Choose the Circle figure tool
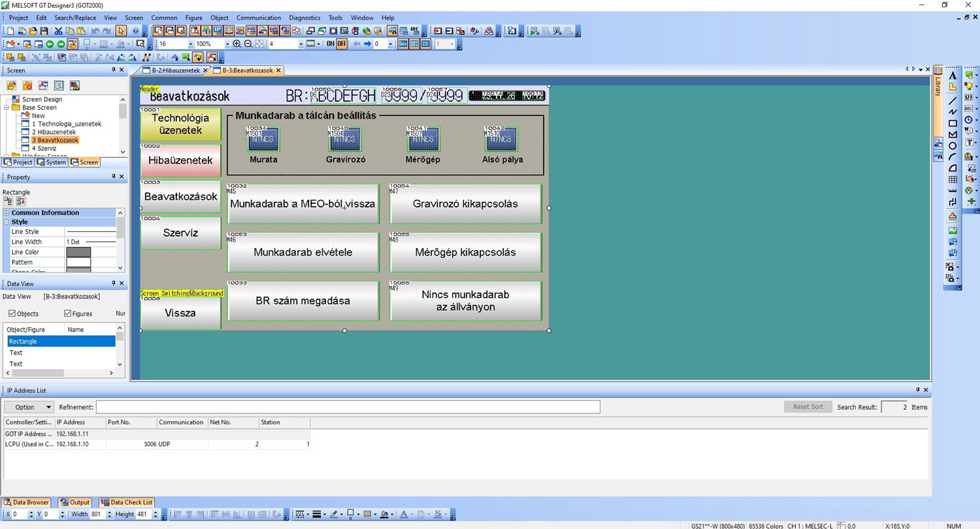 pyautogui.click(x=953, y=146)
